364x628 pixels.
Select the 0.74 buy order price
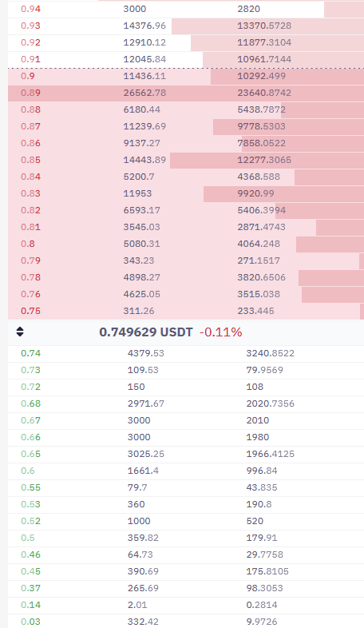click(x=31, y=353)
